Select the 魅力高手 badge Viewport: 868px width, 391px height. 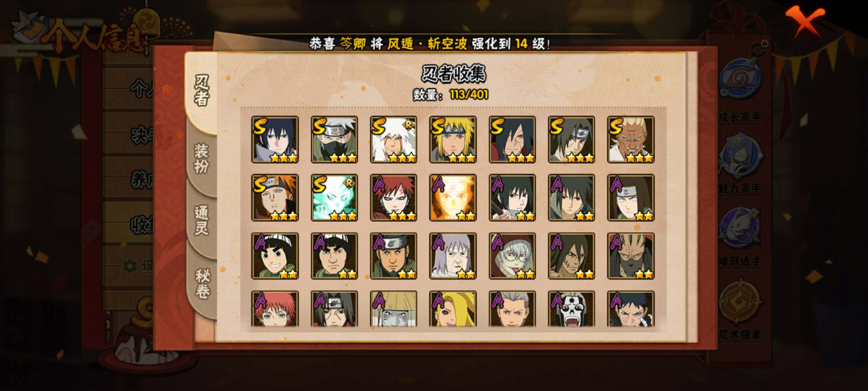(740, 164)
